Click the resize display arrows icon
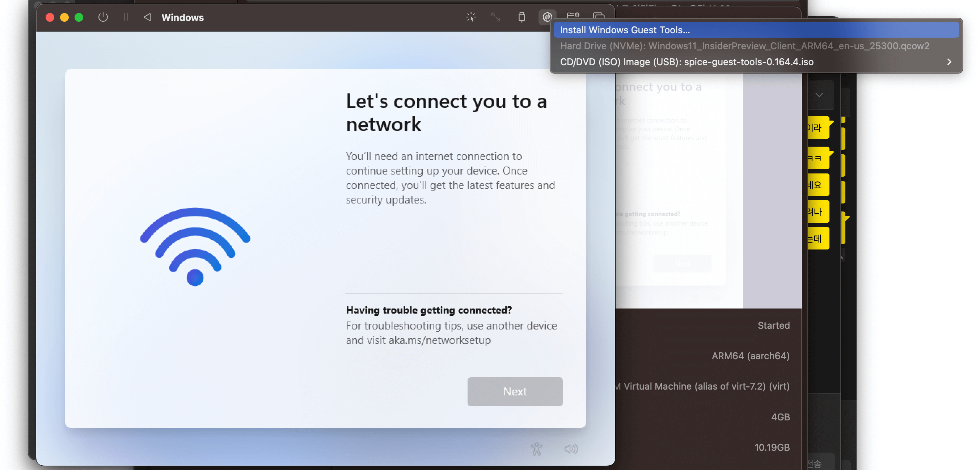The width and height of the screenshot is (980, 470). point(495,17)
